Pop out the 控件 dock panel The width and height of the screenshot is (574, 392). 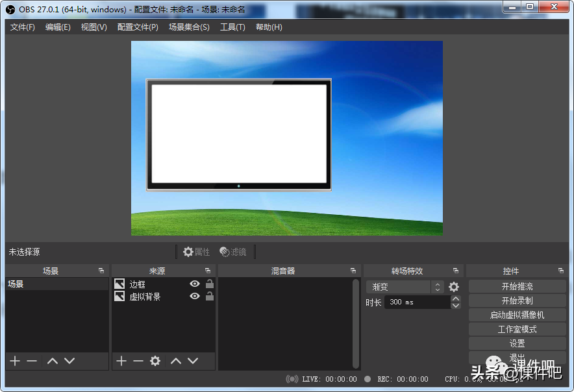(561, 271)
